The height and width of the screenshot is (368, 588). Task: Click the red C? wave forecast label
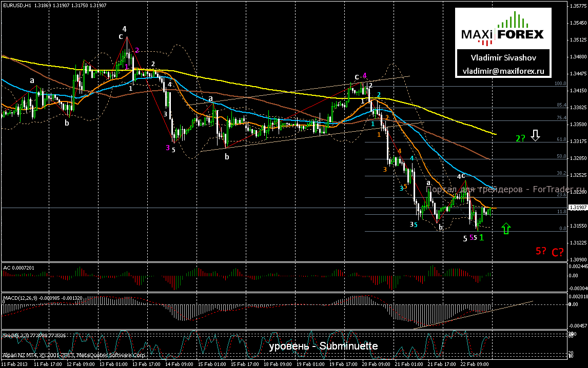pos(558,252)
